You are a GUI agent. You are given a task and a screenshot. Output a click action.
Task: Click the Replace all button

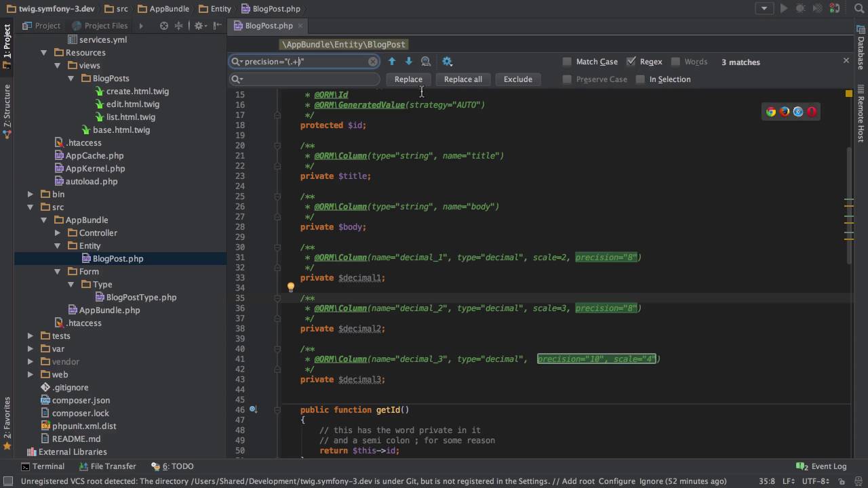462,79
